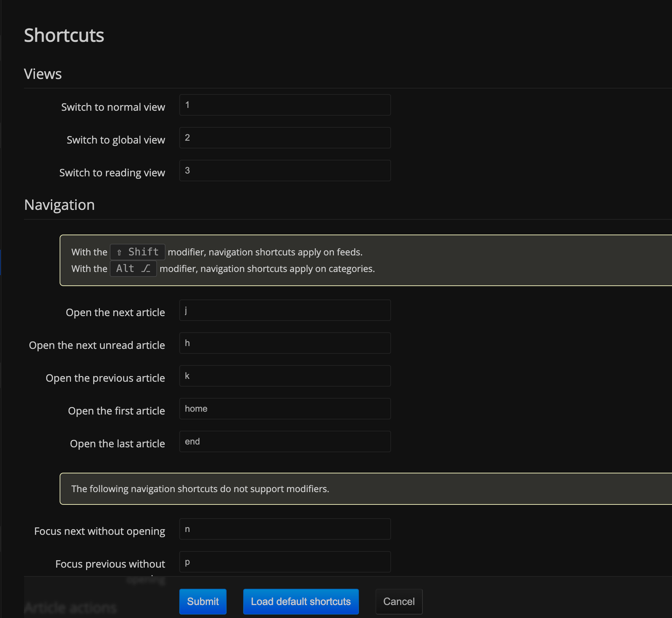Click 'Open the first article' label
Image resolution: width=672 pixels, height=618 pixels.
coord(116,411)
